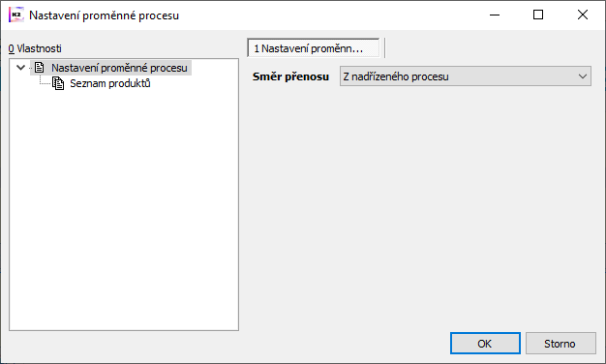
Task: Click the Směr přenosu dropdown arrow
Action: point(583,76)
